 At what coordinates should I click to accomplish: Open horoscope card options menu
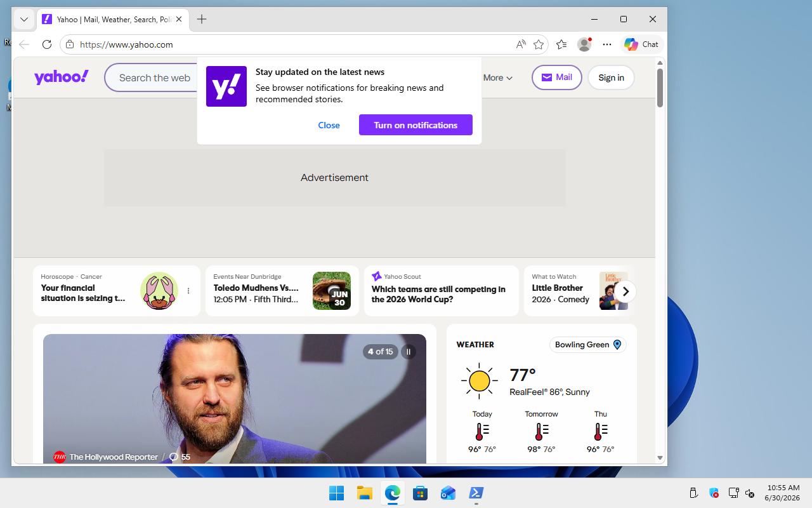pos(188,291)
